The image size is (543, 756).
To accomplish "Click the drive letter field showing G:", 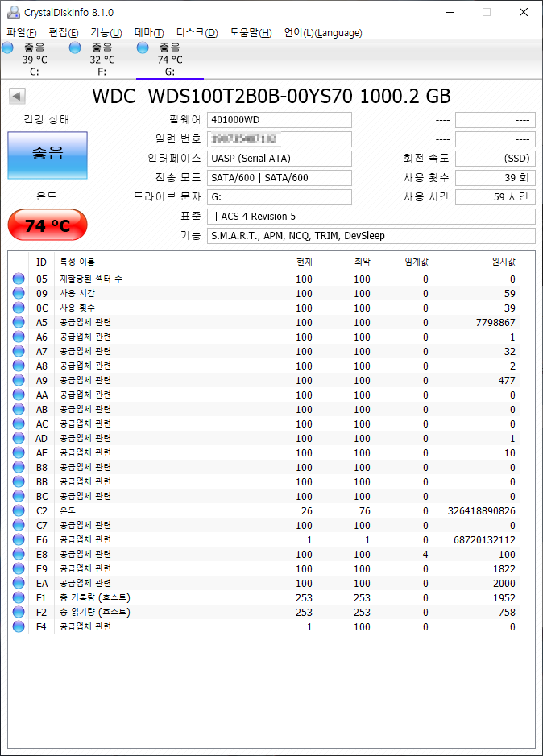I will [x=280, y=197].
